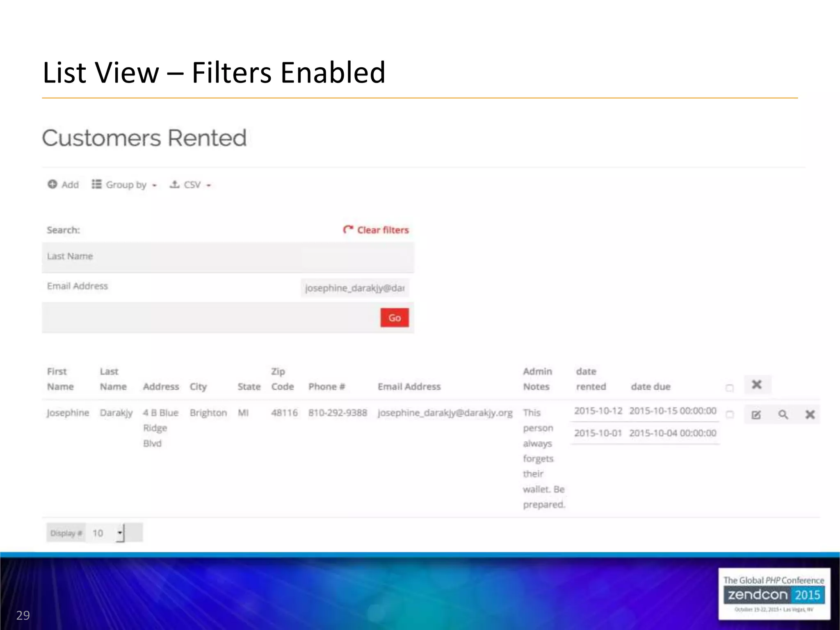The width and height of the screenshot is (840, 630).
Task: Click the delete X icon in Josephine's row
Action: (810, 415)
